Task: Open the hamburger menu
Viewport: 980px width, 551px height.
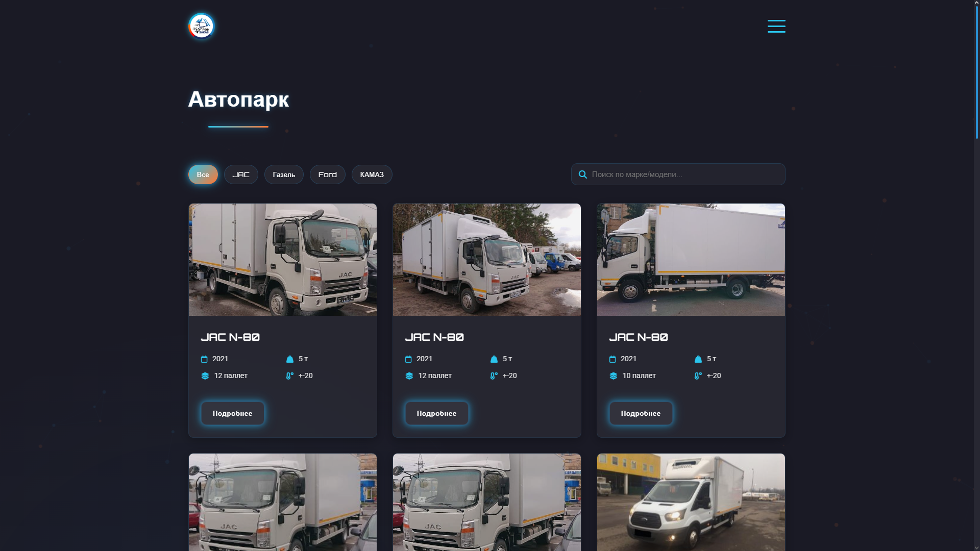Action: pyautogui.click(x=776, y=26)
